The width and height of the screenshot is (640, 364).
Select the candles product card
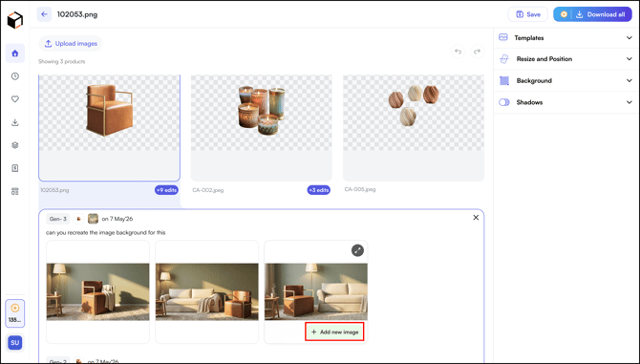261,128
